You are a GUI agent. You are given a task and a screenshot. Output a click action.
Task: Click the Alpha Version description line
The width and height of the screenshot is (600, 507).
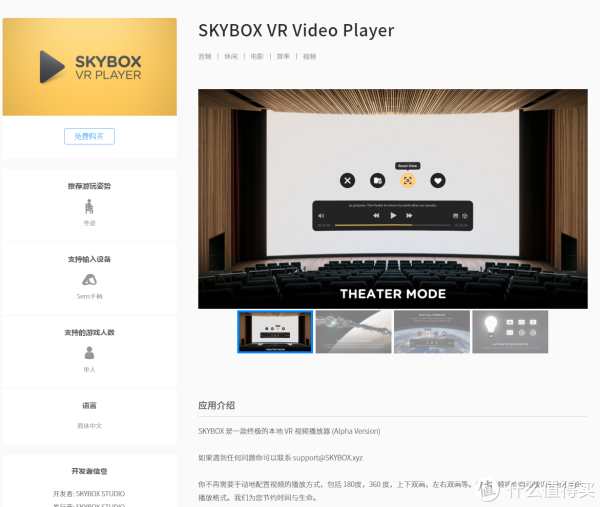(289, 431)
